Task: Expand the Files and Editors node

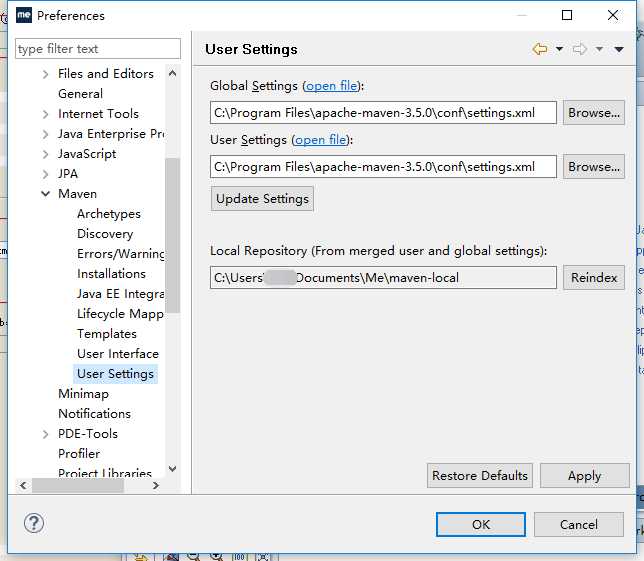Action: click(45, 74)
